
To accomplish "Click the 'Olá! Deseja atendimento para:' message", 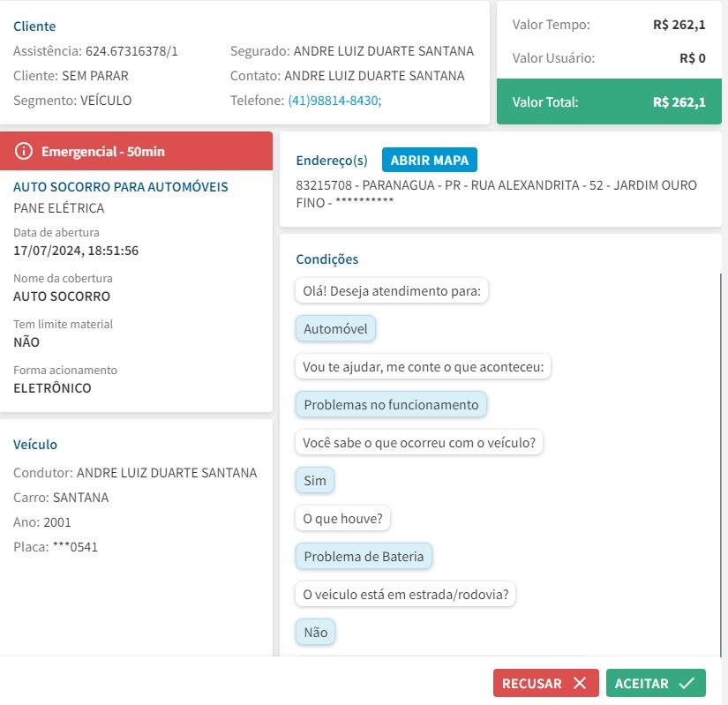I will tap(392, 291).
